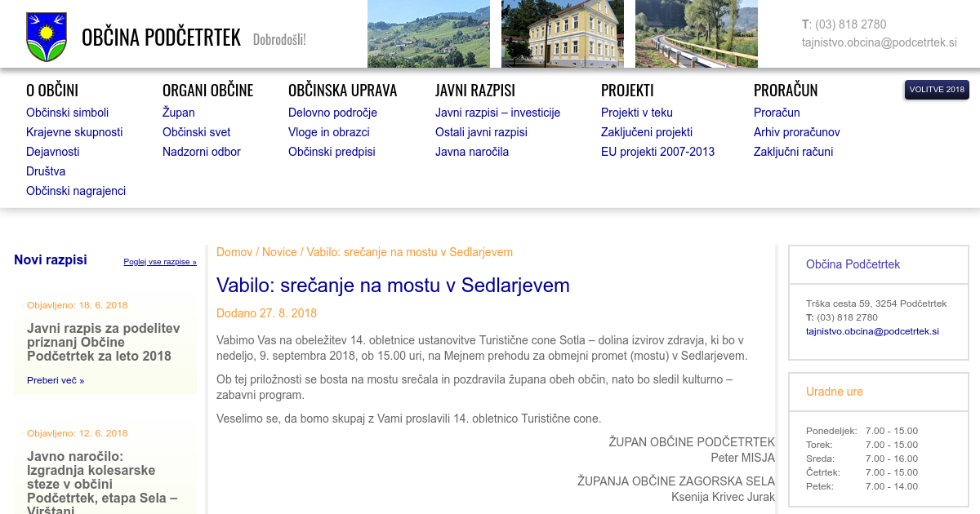The width and height of the screenshot is (980, 514).
Task: Click the Domov breadcrumb link
Action: (234, 252)
